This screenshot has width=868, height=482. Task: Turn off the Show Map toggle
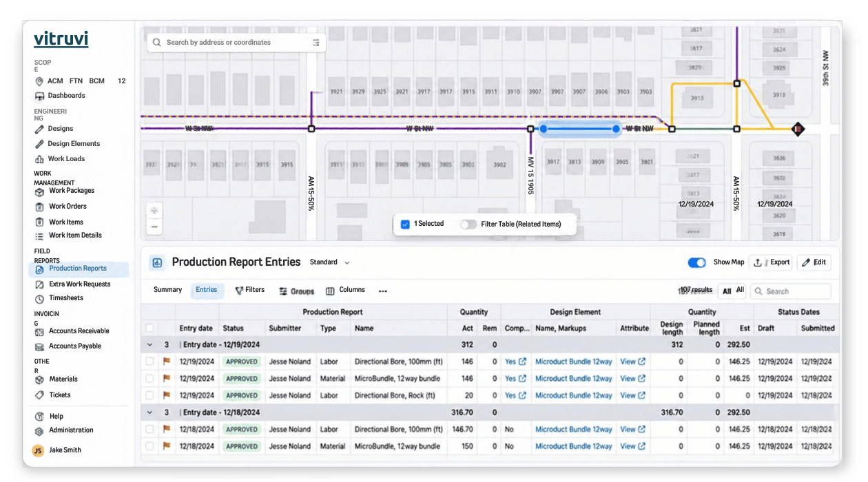696,262
